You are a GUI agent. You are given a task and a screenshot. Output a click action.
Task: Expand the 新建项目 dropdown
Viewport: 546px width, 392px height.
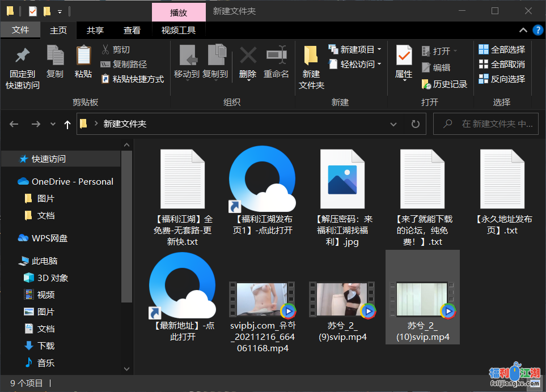pyautogui.click(x=379, y=50)
